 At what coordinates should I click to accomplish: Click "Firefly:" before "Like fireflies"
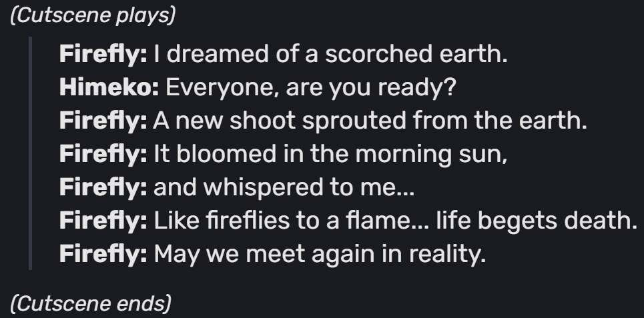(x=103, y=224)
